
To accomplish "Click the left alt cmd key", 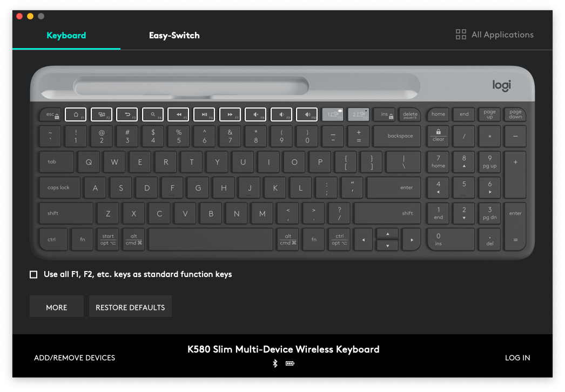I will (133, 240).
